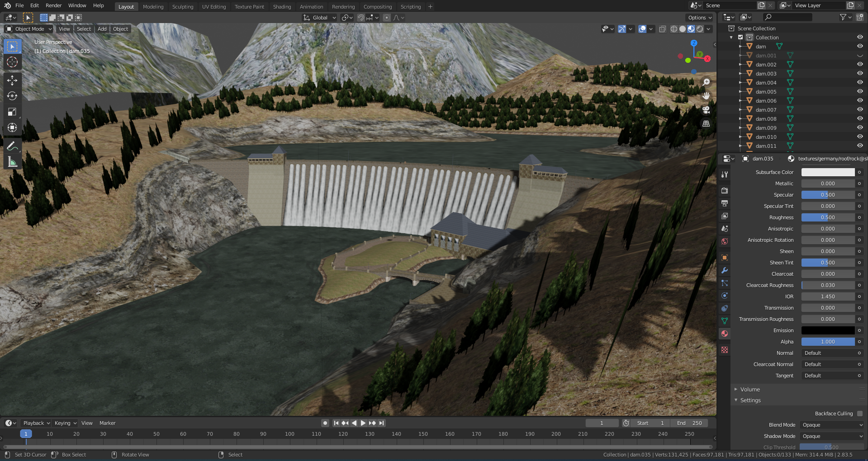Switch to rendered viewport shading
The width and height of the screenshot is (868, 461).
[x=700, y=29]
